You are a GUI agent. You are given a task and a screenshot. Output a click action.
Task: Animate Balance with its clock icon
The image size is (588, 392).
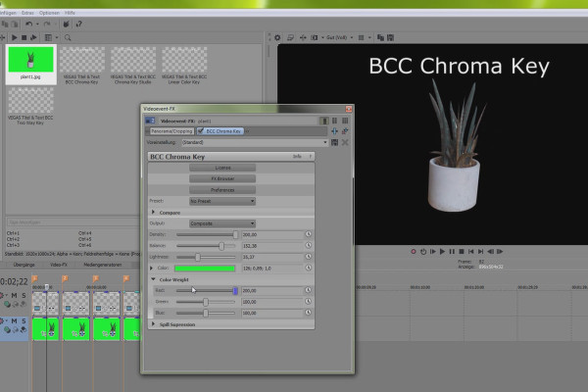click(x=309, y=245)
